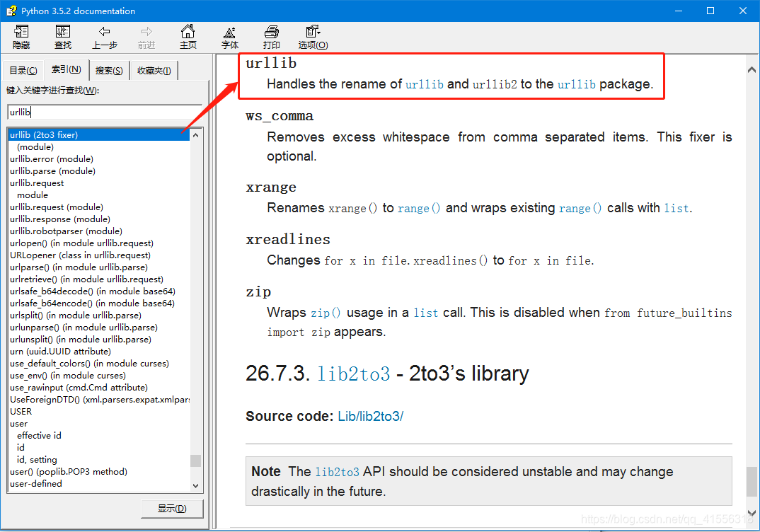This screenshot has height=532, width=760.
Task: Click the index list scrollbar thumb
Action: coord(196,461)
